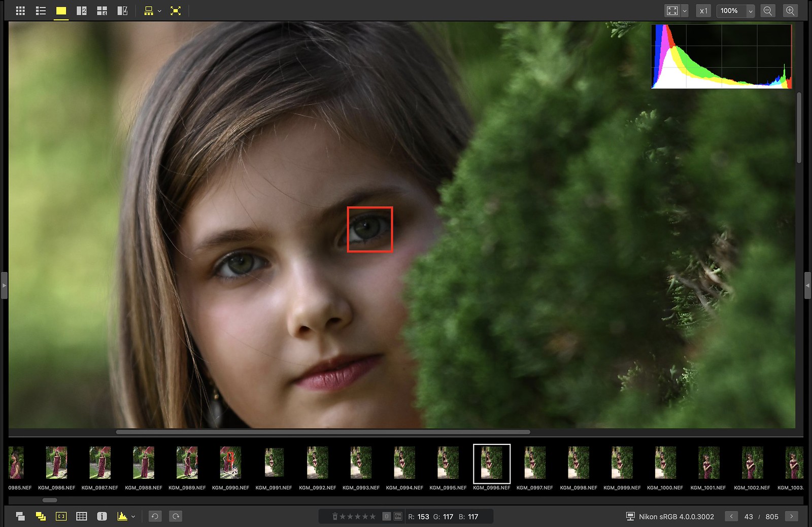Click the fit-to-screen button
Image resolution: width=812 pixels, height=527 pixels.
coord(672,11)
